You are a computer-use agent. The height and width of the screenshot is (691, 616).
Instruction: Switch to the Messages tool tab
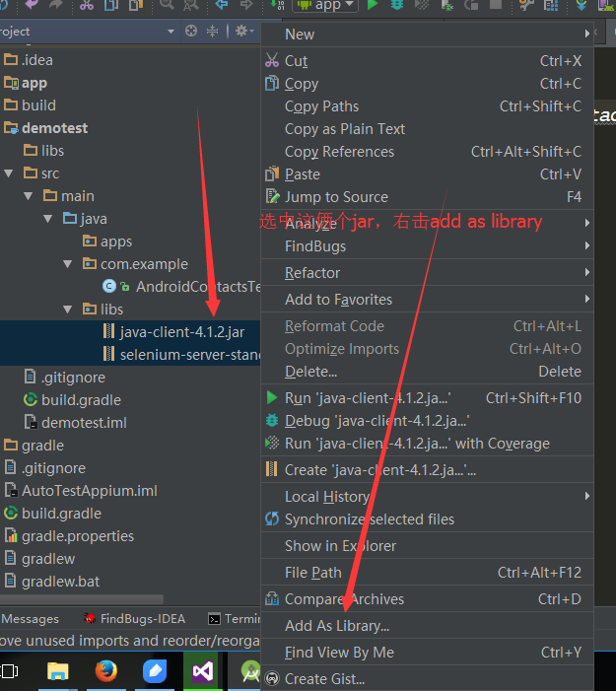(30, 619)
